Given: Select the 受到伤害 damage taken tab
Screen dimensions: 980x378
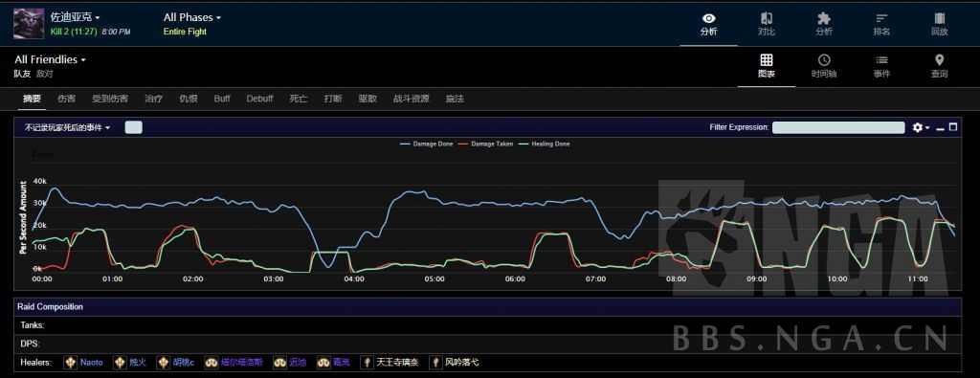Looking at the screenshot, I should pos(110,99).
